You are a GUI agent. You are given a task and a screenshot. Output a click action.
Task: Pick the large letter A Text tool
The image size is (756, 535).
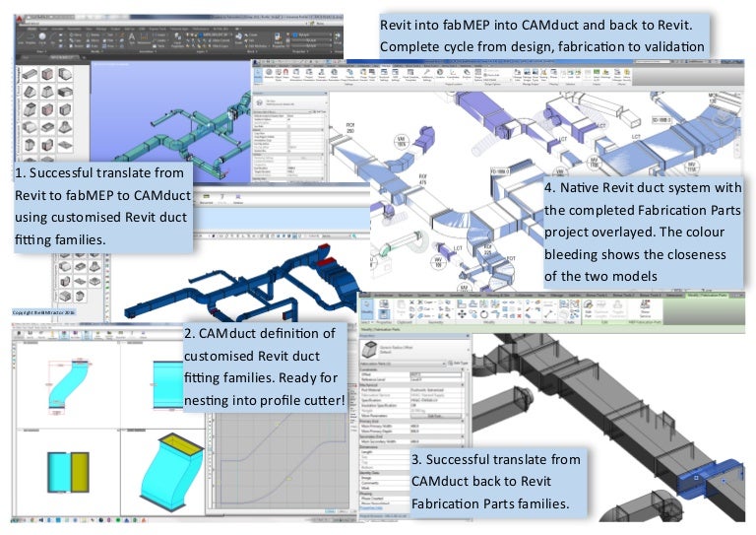point(132,36)
